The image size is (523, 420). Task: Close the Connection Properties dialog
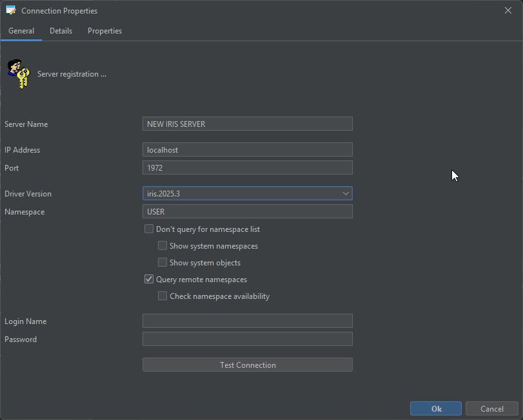tap(508, 11)
